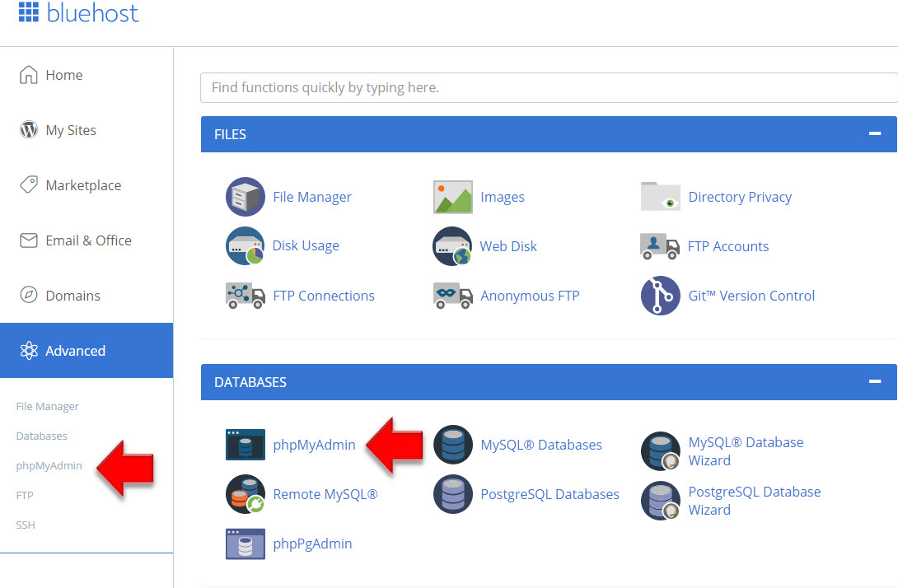898x588 pixels.
Task: Select the Advanced sidebar item
Action: [x=87, y=350]
